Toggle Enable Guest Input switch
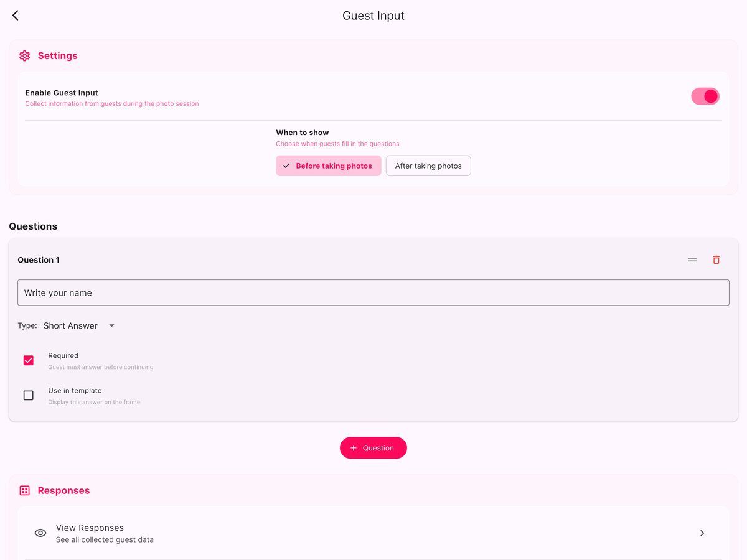The image size is (747, 560). (705, 96)
